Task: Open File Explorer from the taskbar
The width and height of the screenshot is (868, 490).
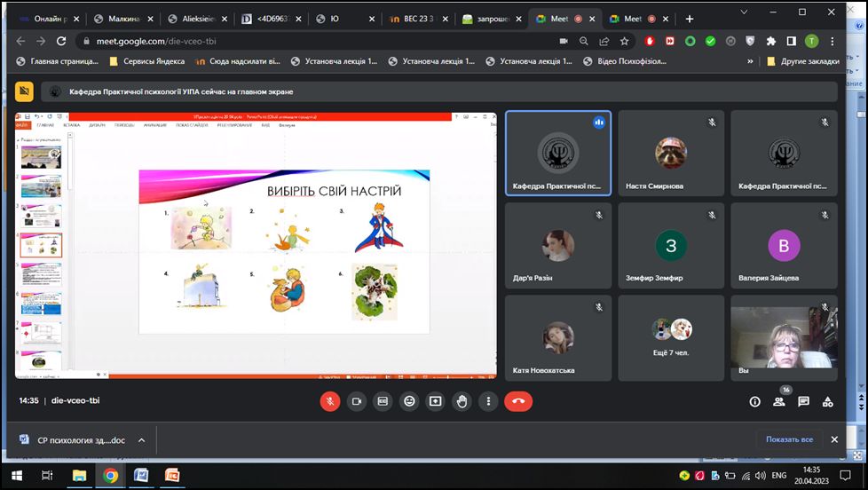Action: 80,476
